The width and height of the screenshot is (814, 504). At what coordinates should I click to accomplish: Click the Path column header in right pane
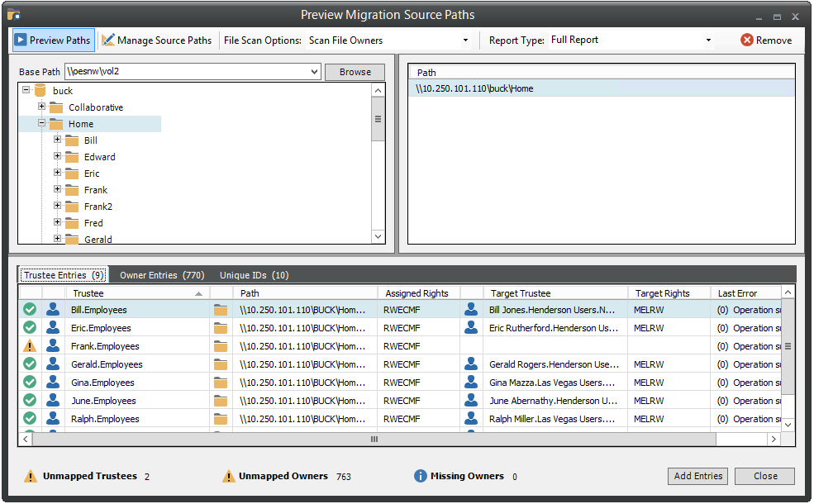601,73
